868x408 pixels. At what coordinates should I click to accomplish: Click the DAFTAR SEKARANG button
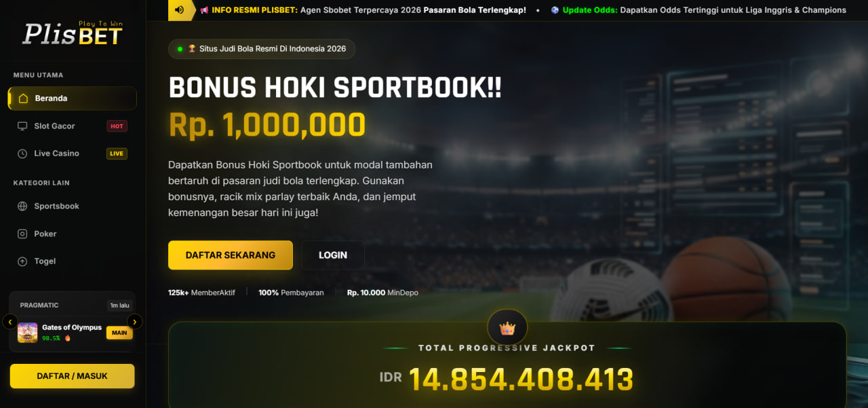pos(231,255)
